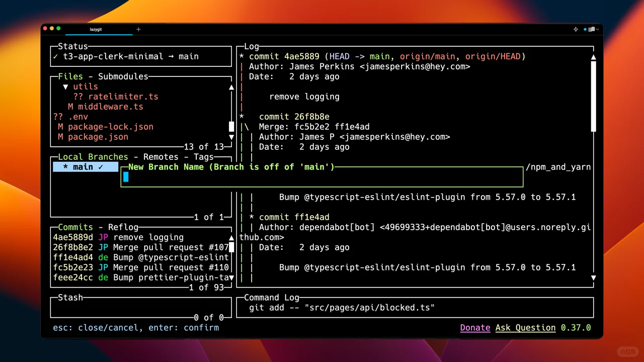Select ratelimiter.ts in the Files panel
This screenshot has width=644, height=362.
[116, 97]
